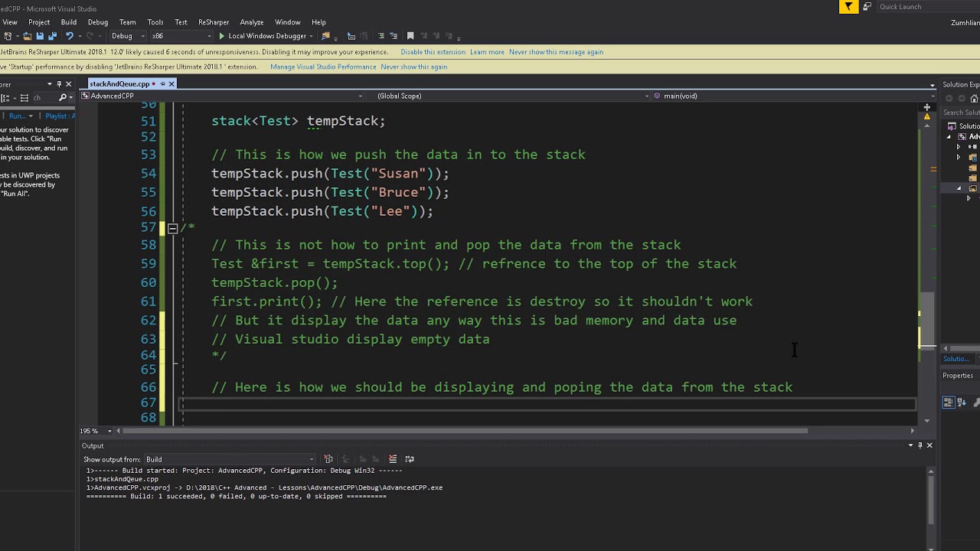The image size is (980, 551).
Task: Toggle auto-hide pin on Test Explorer panel
Action: pyautogui.click(x=59, y=84)
